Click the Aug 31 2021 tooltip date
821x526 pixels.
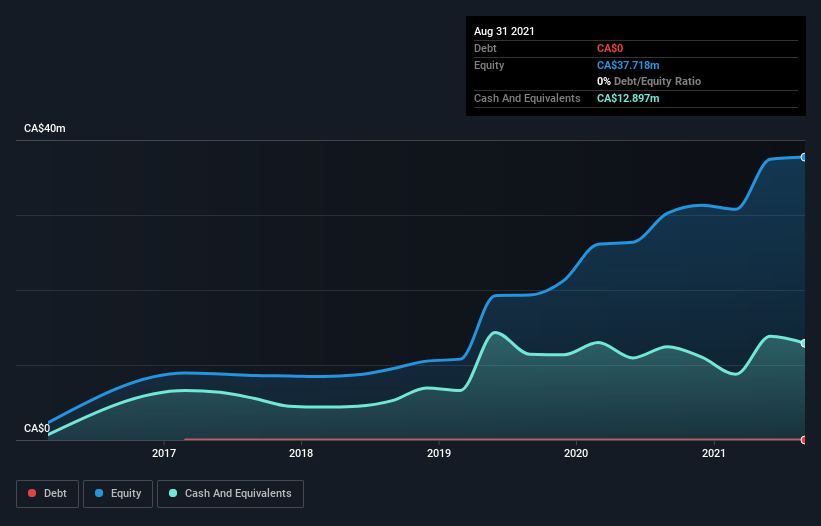click(x=504, y=31)
